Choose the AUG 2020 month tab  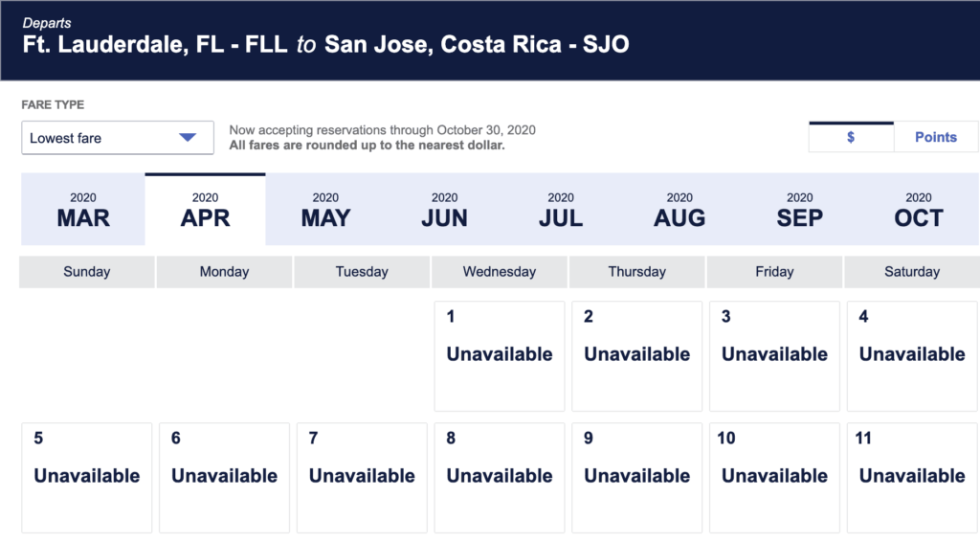pos(679,210)
